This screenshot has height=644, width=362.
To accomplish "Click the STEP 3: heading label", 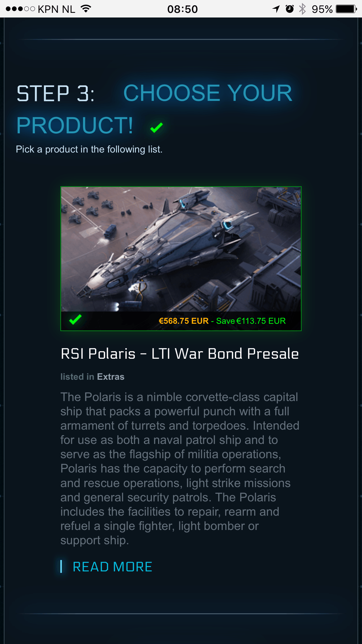I will tap(56, 94).
